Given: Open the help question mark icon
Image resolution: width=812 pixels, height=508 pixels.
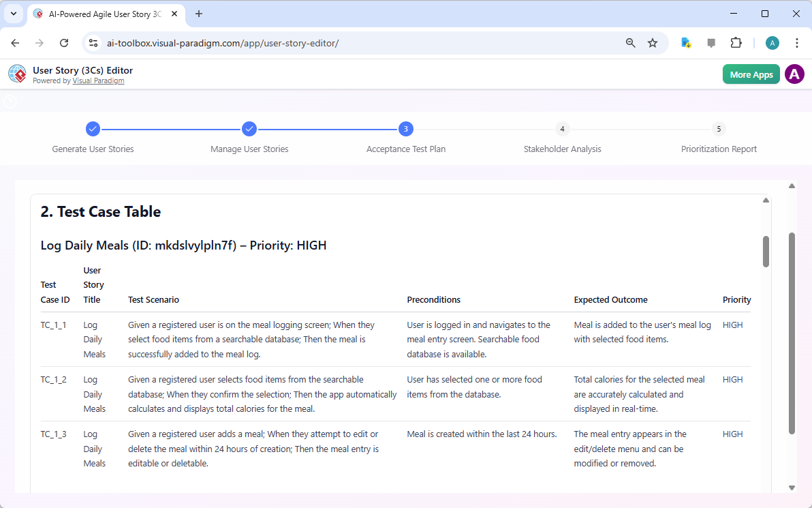Looking at the screenshot, I should 10,101.
